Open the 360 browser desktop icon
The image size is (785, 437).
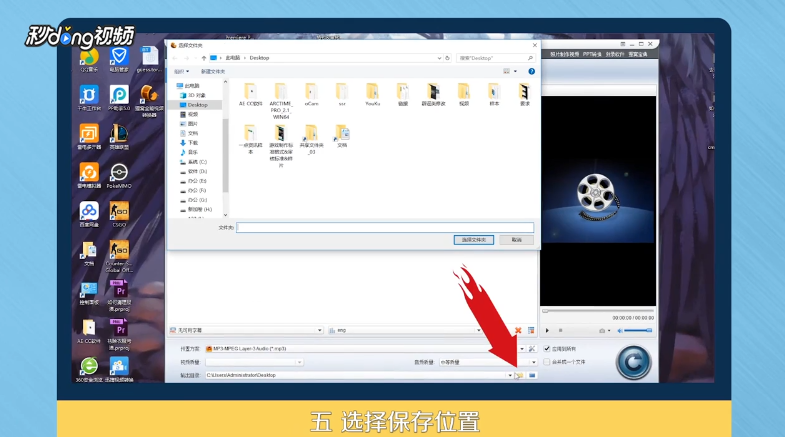89,370
